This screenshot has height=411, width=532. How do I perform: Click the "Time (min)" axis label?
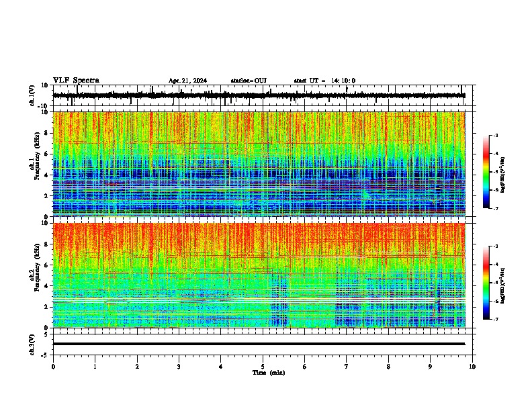[x=269, y=373]
